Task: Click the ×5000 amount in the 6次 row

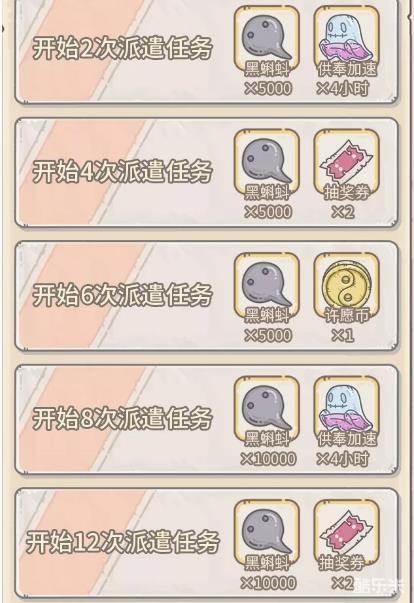Action: (x=268, y=335)
